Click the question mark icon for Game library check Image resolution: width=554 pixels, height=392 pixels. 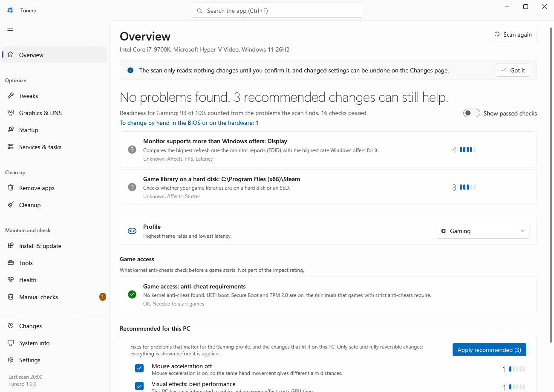click(132, 187)
